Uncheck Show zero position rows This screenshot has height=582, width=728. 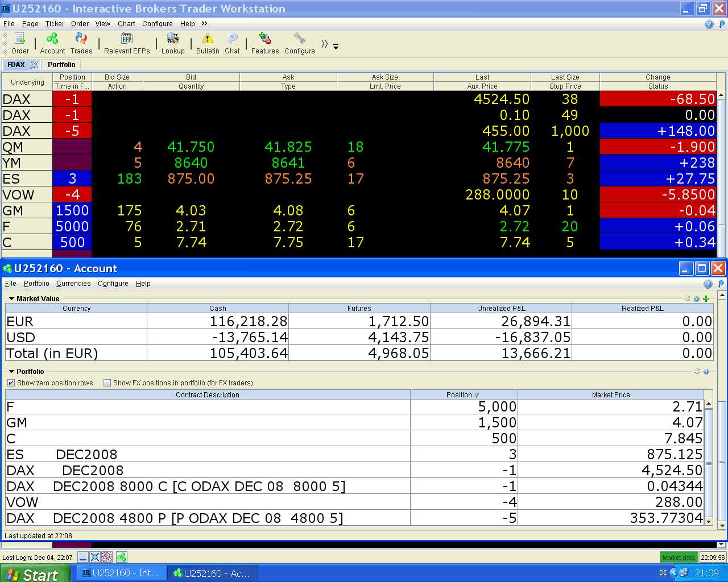pyautogui.click(x=11, y=383)
